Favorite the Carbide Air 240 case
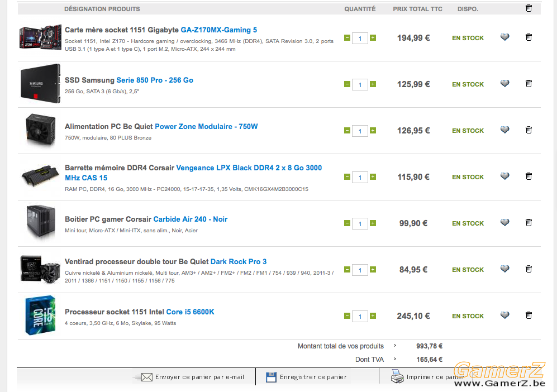Image resolution: width=557 pixels, height=392 pixels. tap(505, 222)
